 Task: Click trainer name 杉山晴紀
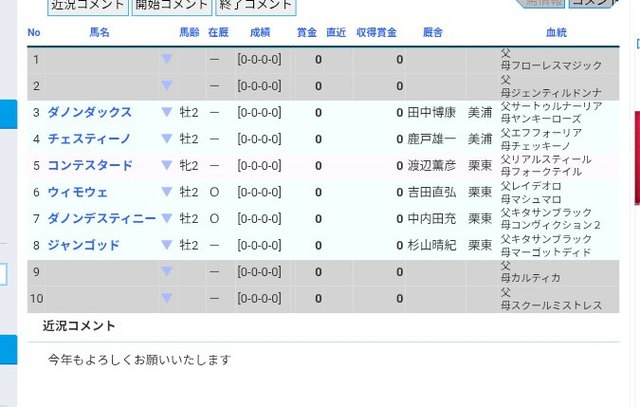(431, 245)
